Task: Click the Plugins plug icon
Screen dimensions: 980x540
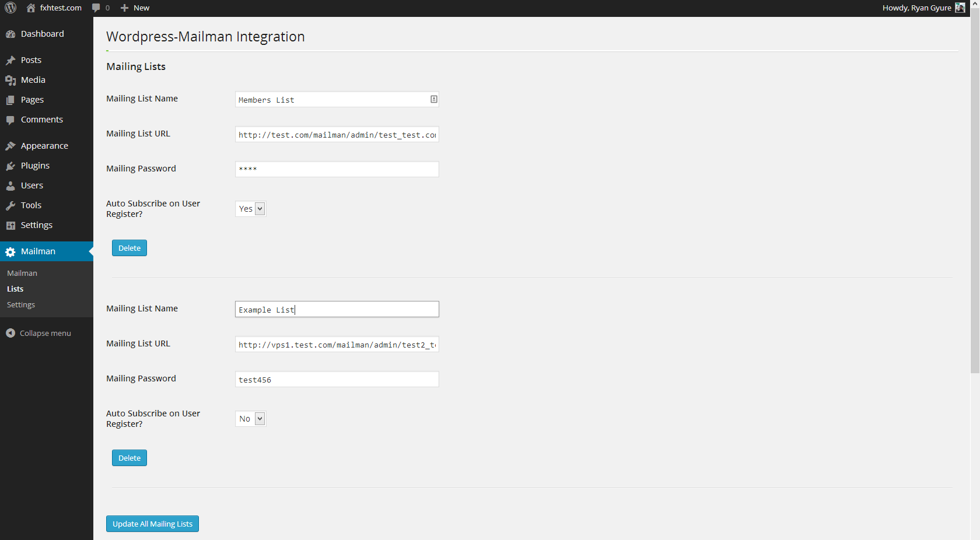Action: tap(10, 166)
